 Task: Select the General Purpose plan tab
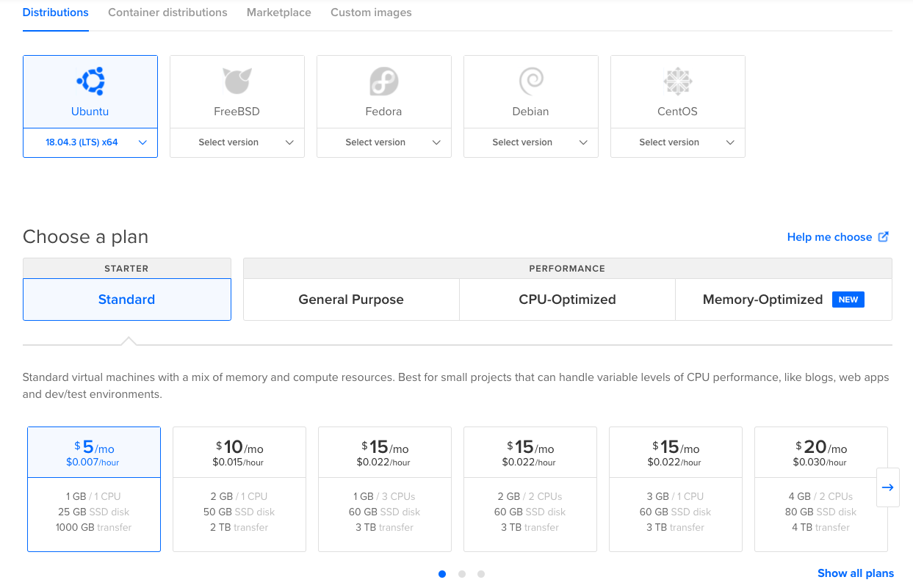351,300
